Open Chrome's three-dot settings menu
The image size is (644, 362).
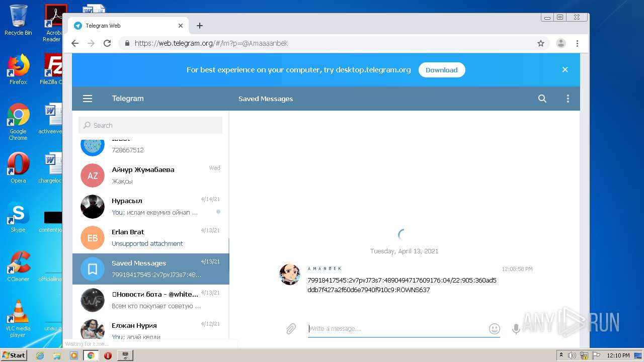click(578, 43)
